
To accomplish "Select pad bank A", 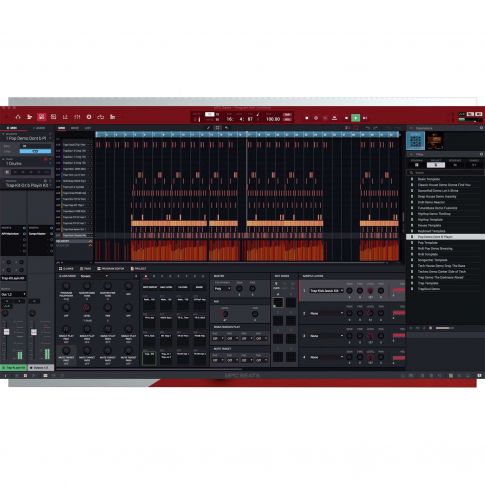I will (146, 276).
